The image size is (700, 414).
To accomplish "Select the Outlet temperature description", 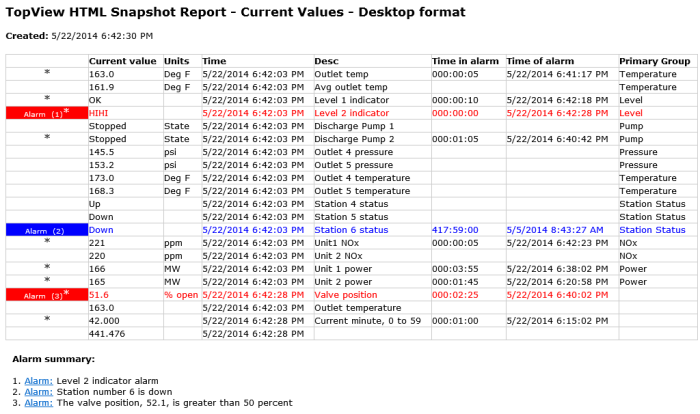I will pos(358,308).
